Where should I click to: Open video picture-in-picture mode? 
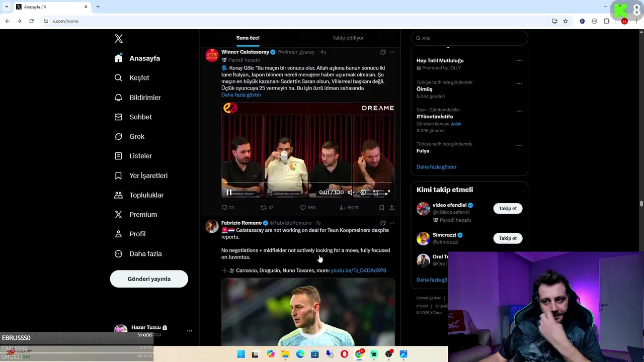point(375,192)
